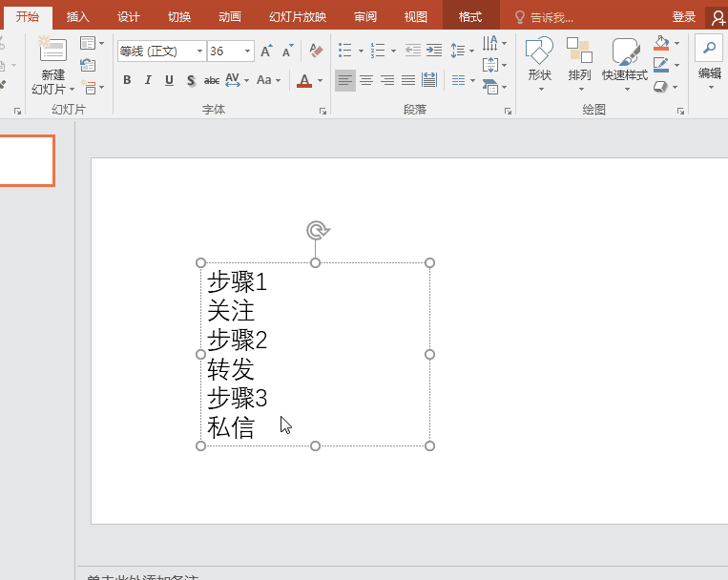
Task: Open the font size dropdown arrow
Action: click(x=248, y=52)
